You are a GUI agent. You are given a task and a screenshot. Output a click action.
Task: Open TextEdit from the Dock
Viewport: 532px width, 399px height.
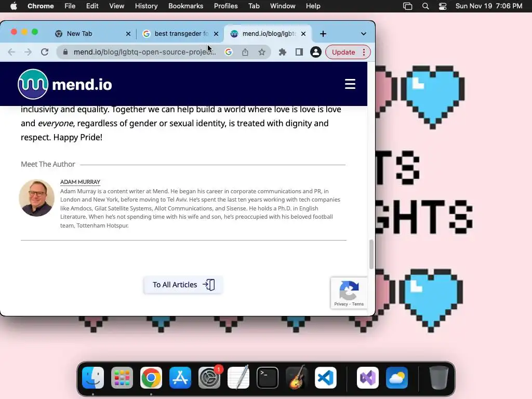point(238,377)
